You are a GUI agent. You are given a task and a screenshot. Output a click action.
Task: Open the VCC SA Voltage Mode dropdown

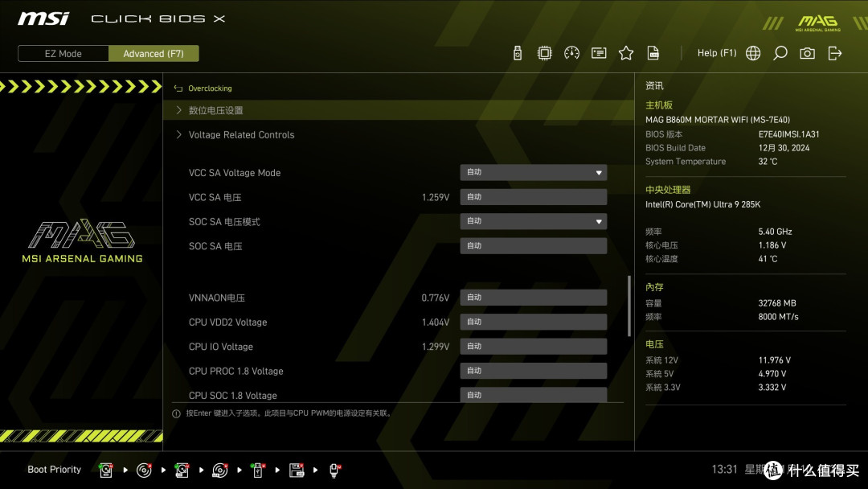point(533,172)
